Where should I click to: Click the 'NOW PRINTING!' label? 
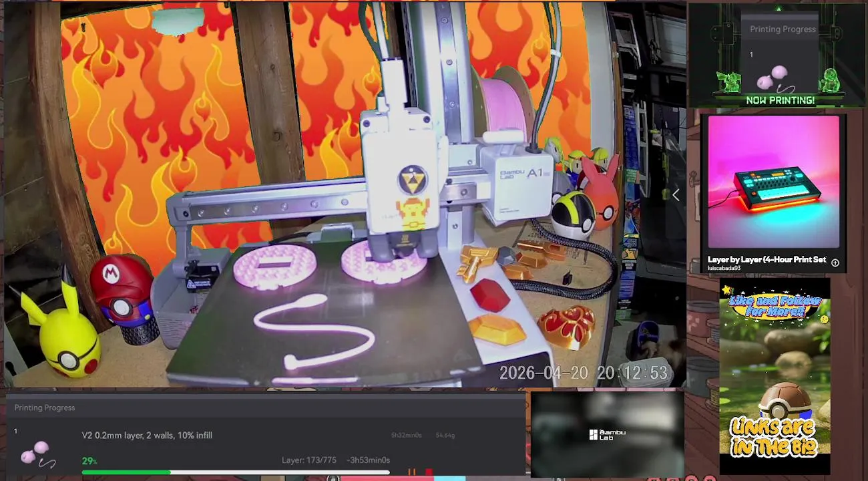780,100
